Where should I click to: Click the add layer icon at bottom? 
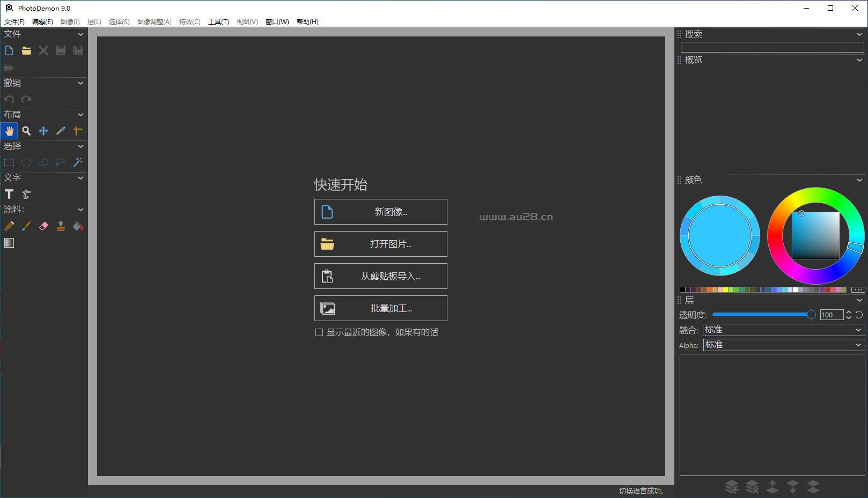732,487
